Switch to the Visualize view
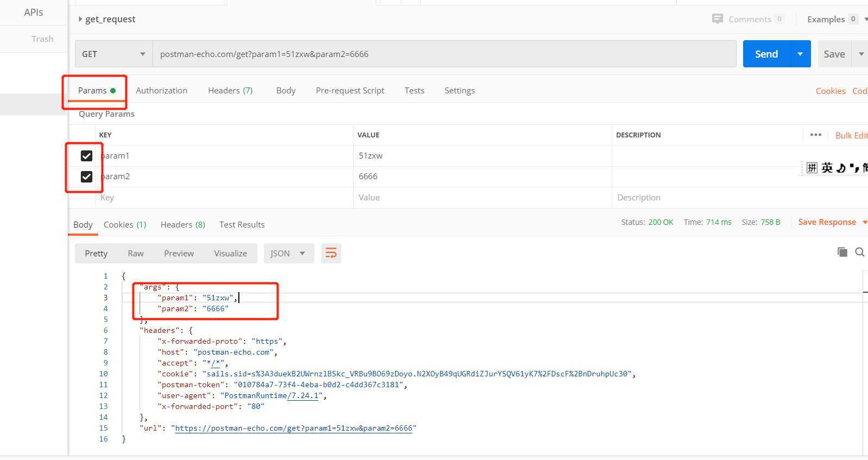The height and width of the screenshot is (460, 868). pyautogui.click(x=230, y=254)
